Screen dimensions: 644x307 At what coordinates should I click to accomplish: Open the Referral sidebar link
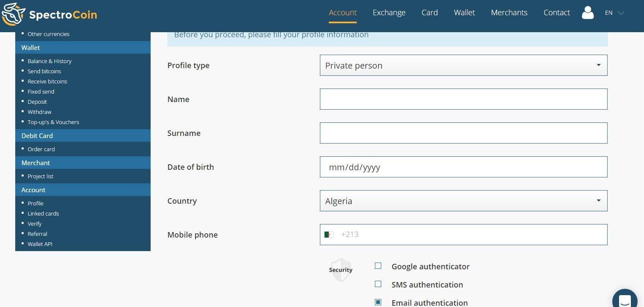pos(37,234)
